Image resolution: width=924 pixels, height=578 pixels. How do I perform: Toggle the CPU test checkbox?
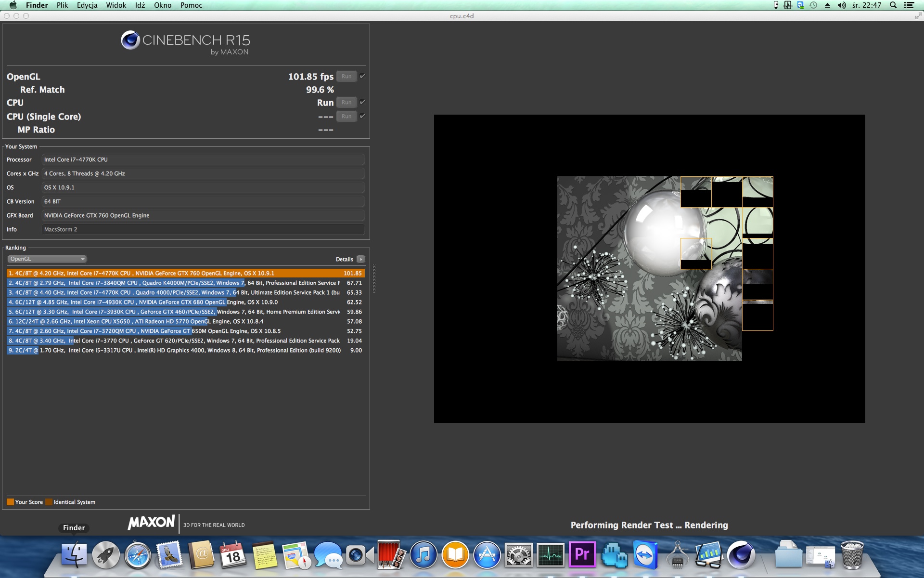tap(362, 102)
